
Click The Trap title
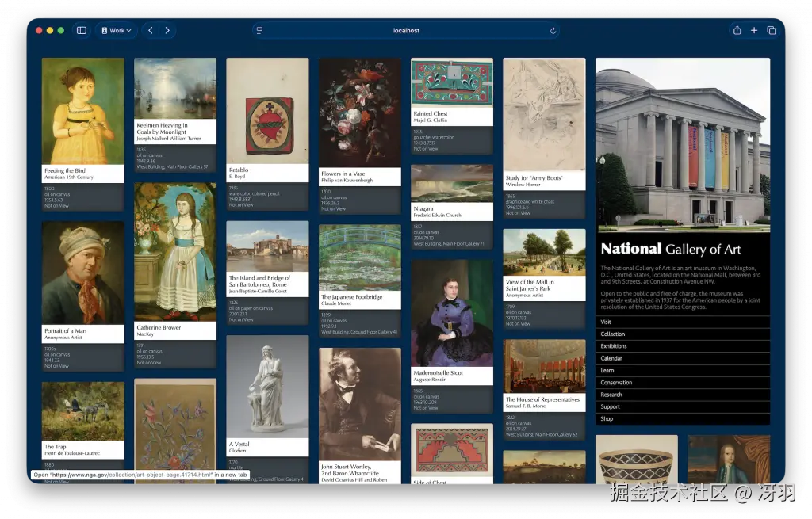click(56, 447)
